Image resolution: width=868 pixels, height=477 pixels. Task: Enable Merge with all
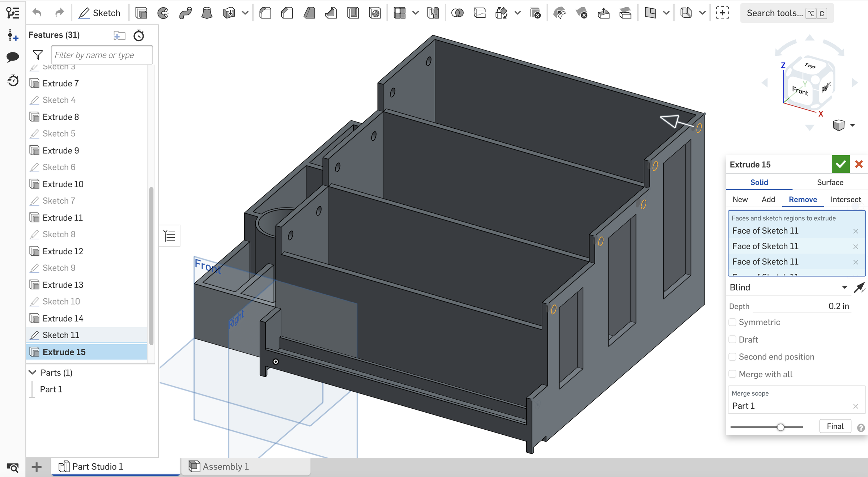pos(733,374)
